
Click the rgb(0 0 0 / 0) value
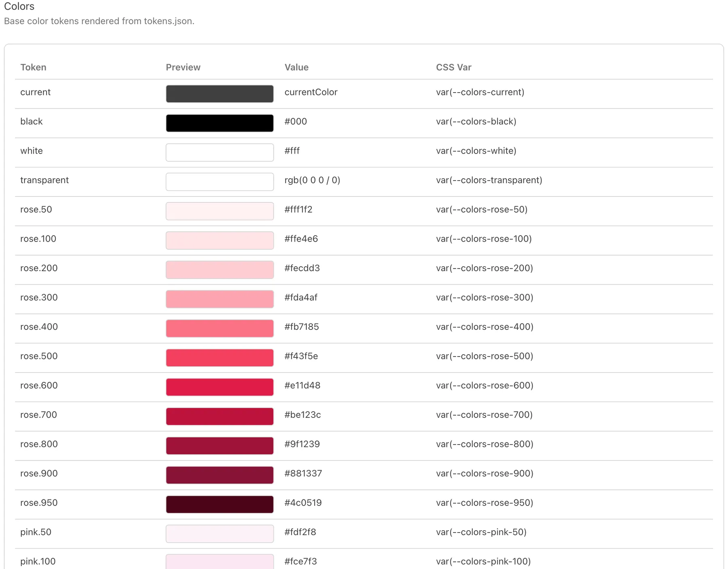pyautogui.click(x=312, y=180)
